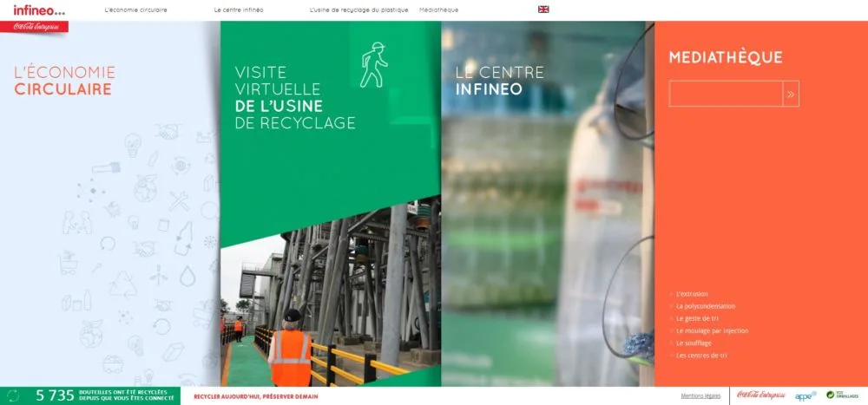Image resolution: width=868 pixels, height=405 pixels.
Task: Open the Le moulage par injection link
Action: pyautogui.click(x=712, y=331)
